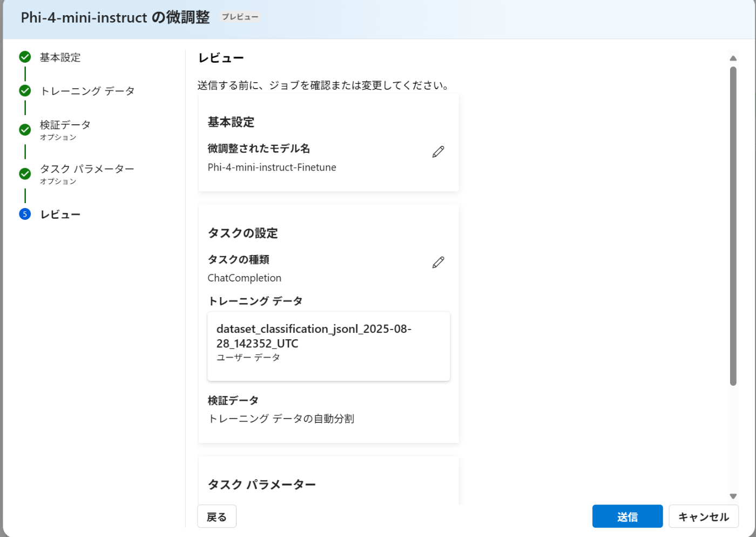Click the 送信する前に instruction sentence

pyautogui.click(x=324, y=85)
